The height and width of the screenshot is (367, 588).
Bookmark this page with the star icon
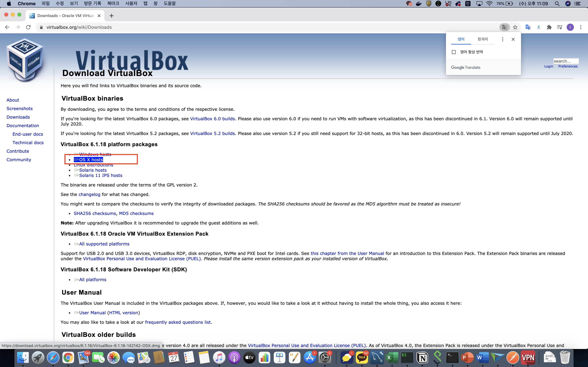pyautogui.click(x=515, y=27)
